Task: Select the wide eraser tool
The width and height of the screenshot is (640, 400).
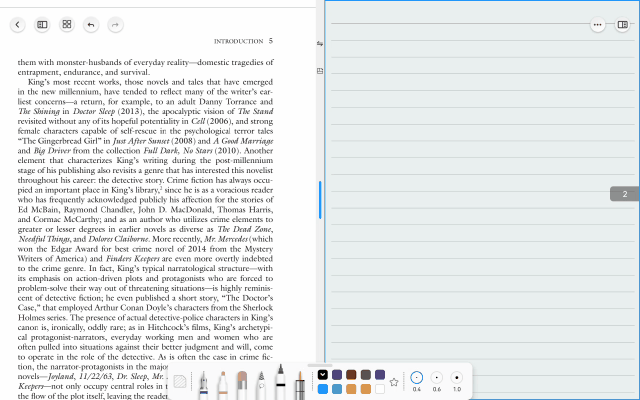Action: pyautogui.click(x=242, y=384)
